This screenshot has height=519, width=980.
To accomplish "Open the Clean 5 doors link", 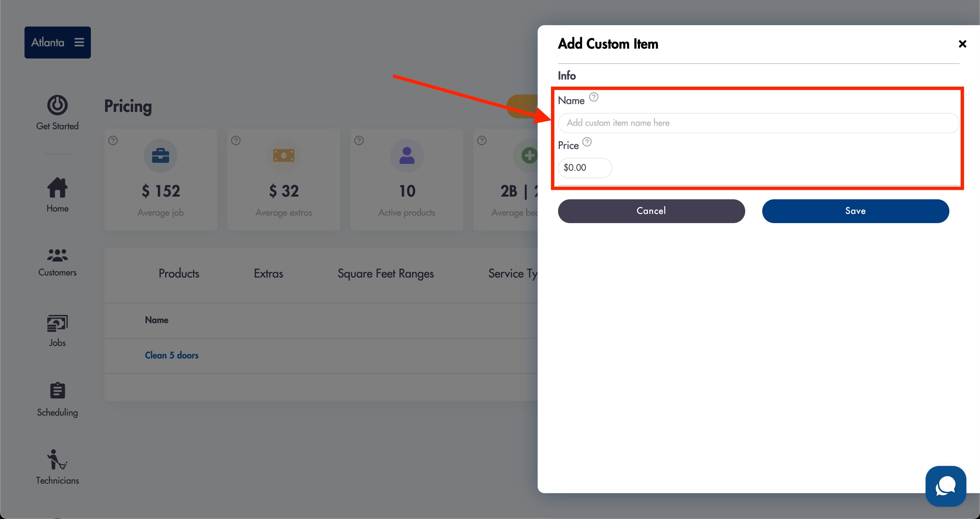I will [171, 355].
